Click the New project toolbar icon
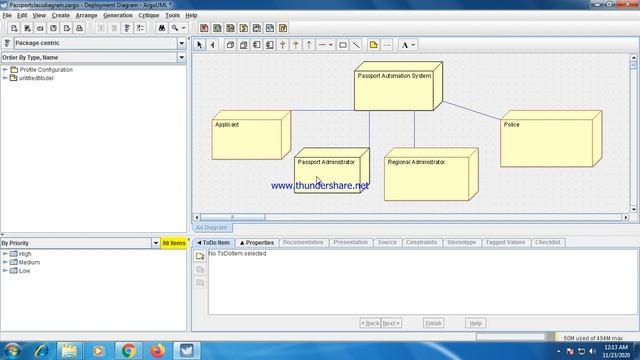 click(x=14, y=28)
